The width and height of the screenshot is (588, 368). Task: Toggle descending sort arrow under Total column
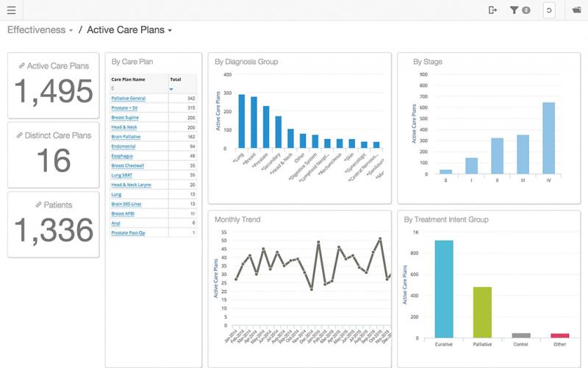[x=172, y=88]
